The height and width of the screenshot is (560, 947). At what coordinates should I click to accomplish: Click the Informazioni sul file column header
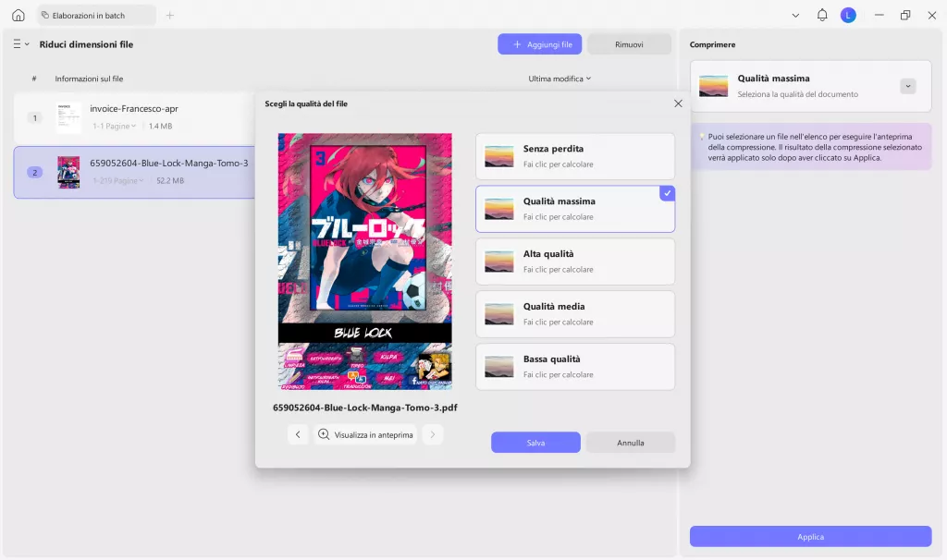point(89,79)
